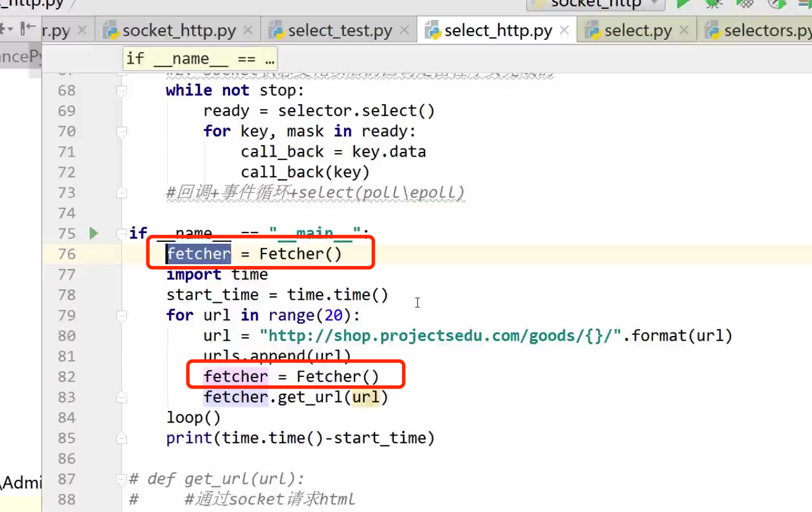The width and height of the screenshot is (812, 512).
Task: Click the fold end marker on line 73
Action: [122, 193]
